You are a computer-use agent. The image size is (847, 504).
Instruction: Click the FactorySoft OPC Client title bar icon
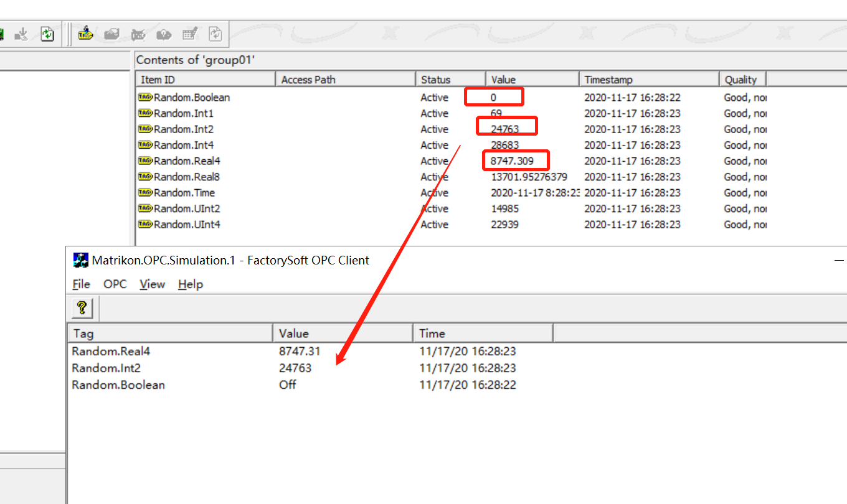81,260
